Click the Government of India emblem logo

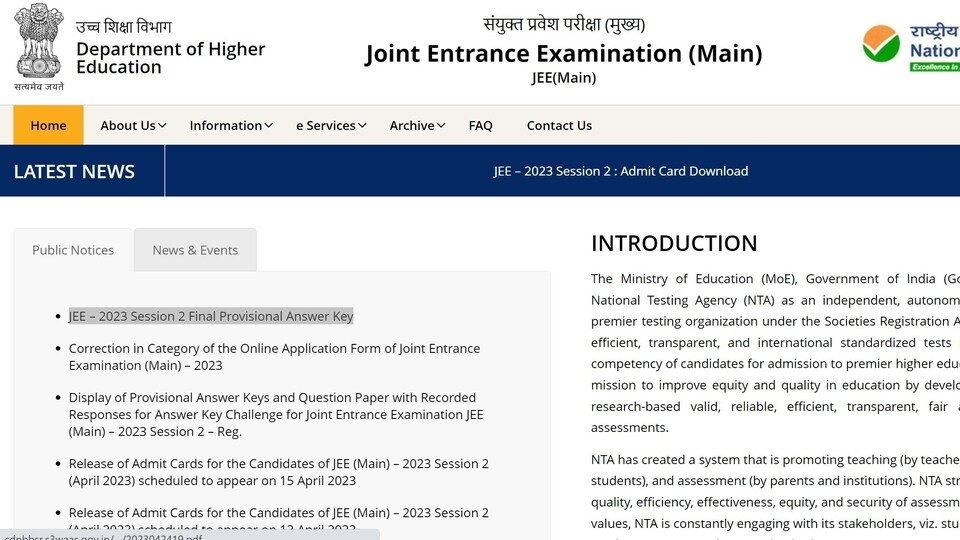[39, 47]
